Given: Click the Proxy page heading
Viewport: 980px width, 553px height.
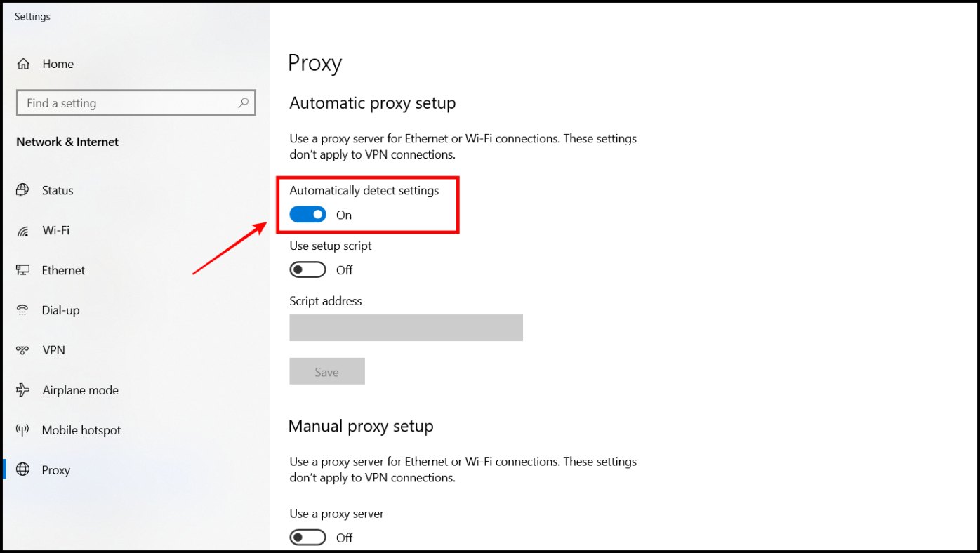Looking at the screenshot, I should coord(314,63).
